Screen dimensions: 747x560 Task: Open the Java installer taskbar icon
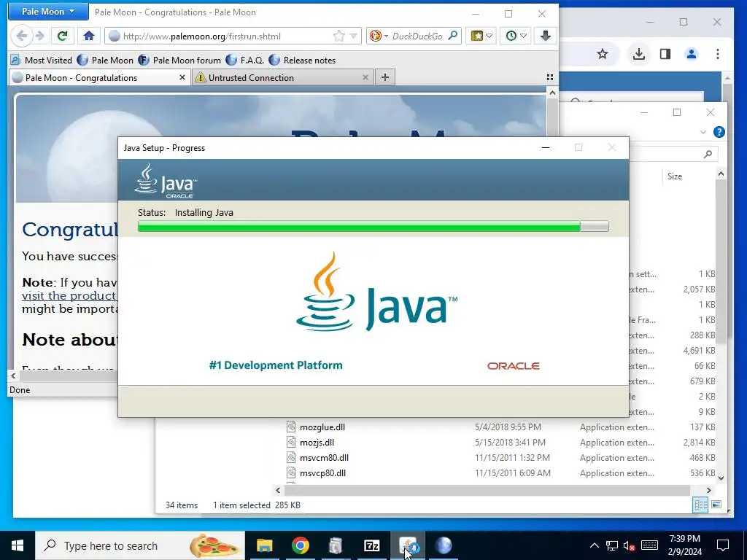(408, 545)
